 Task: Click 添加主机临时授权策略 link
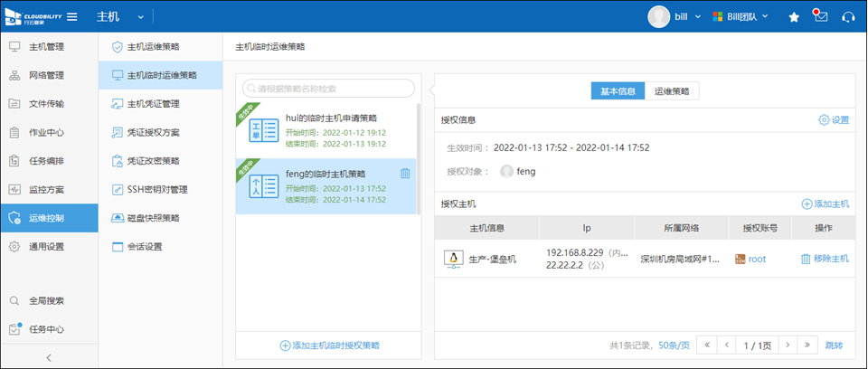click(x=329, y=345)
